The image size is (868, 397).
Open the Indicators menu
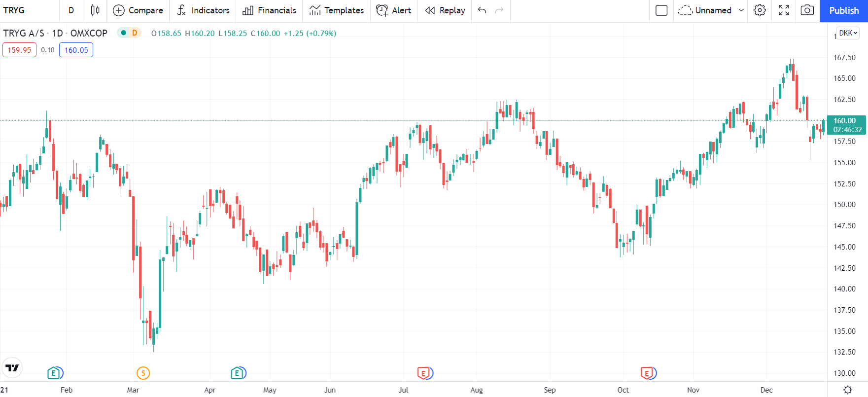pyautogui.click(x=203, y=10)
